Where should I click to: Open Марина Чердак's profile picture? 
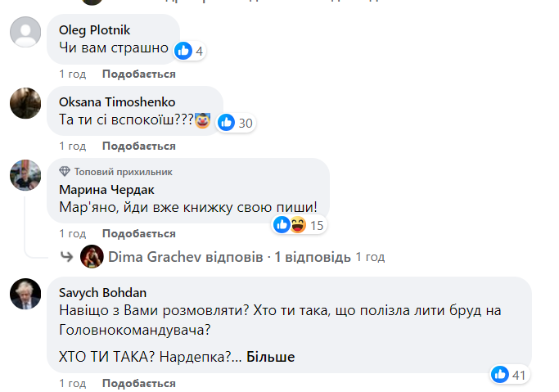pos(25,175)
